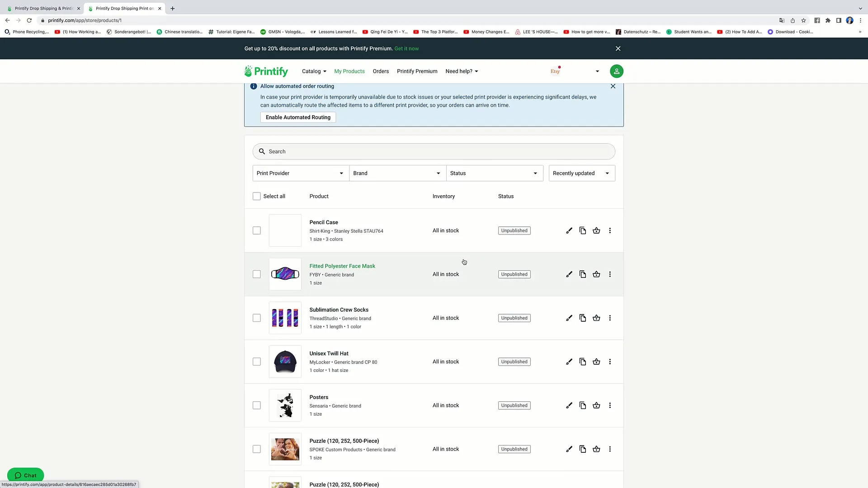Go to My Products tab
This screenshot has height=488, width=868.
click(349, 71)
